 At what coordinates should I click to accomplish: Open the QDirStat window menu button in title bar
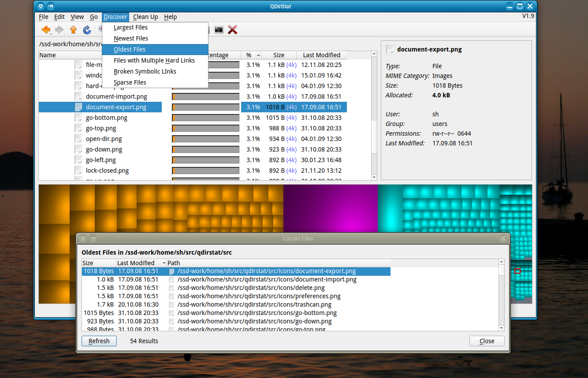[41, 6]
